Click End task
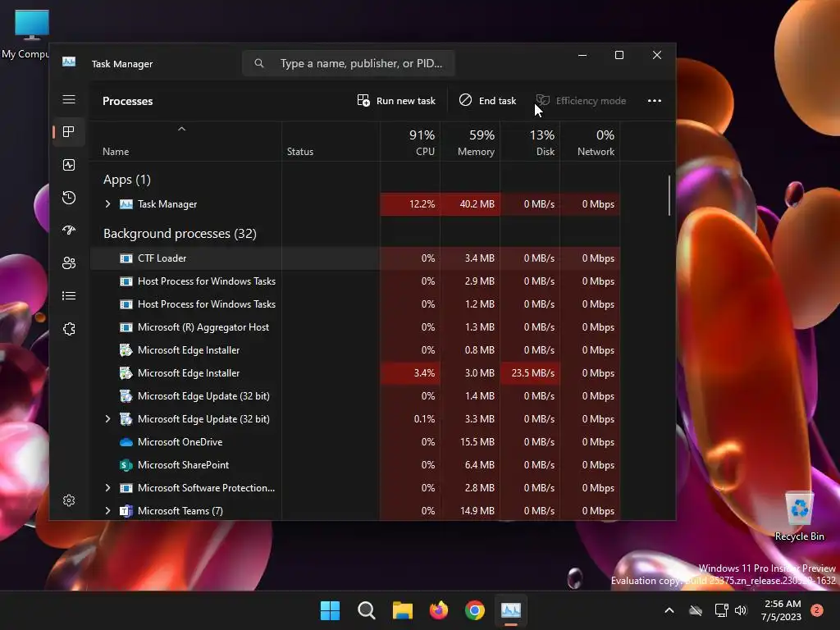Image resolution: width=840 pixels, height=630 pixels. coord(487,101)
